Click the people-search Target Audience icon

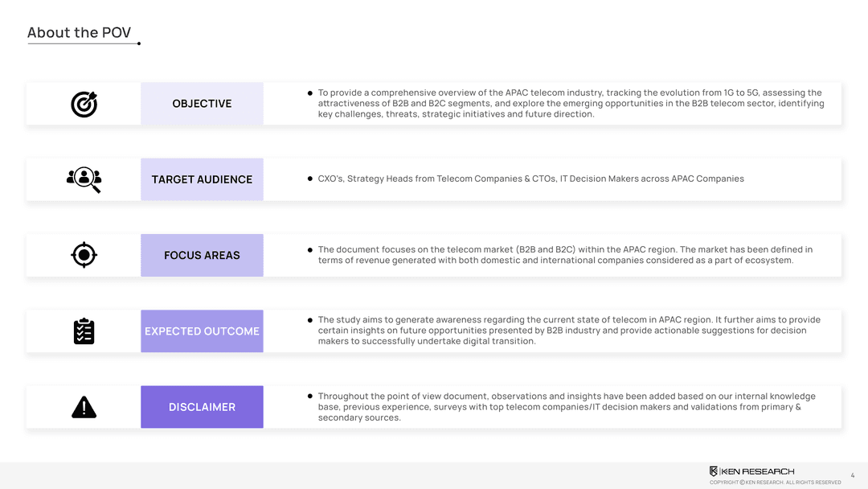coord(84,179)
